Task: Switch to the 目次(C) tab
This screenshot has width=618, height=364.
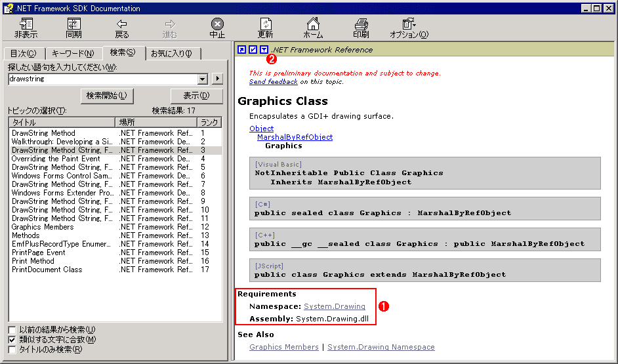Action: pyautogui.click(x=23, y=54)
